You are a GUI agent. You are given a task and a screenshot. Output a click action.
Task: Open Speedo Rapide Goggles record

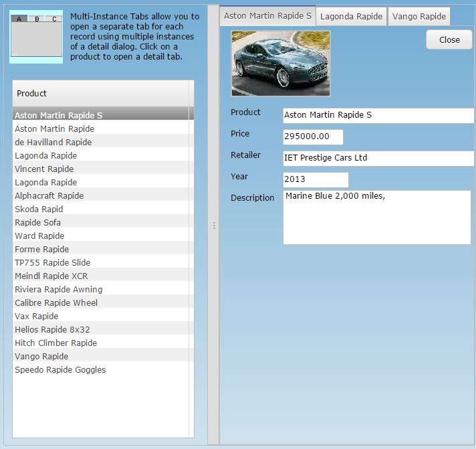[60, 369]
